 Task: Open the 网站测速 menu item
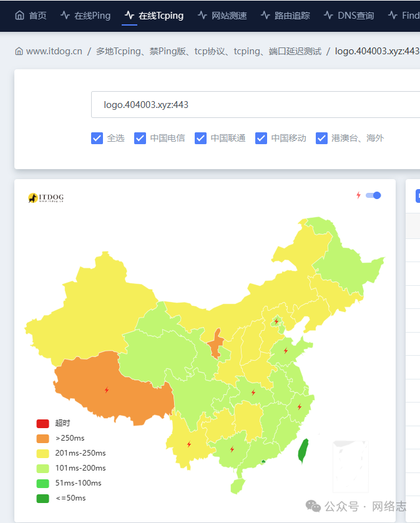coord(222,15)
